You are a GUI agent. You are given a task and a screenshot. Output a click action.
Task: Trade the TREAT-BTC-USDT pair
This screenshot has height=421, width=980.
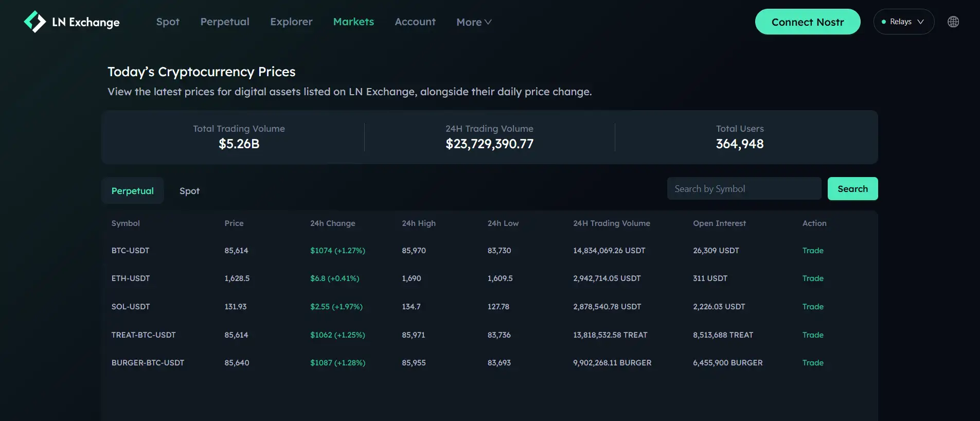[813, 335]
